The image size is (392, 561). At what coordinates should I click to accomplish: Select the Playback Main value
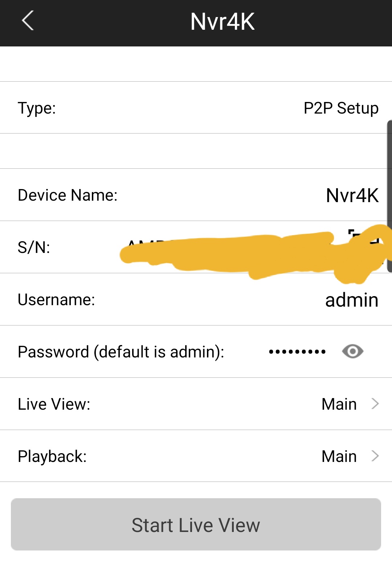pos(339,456)
